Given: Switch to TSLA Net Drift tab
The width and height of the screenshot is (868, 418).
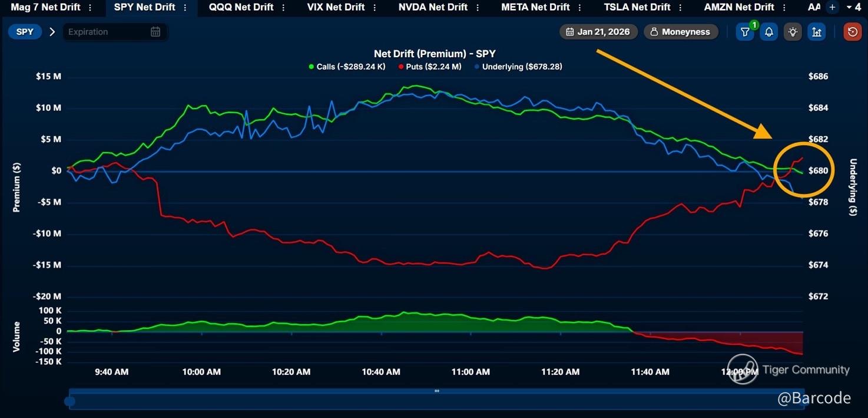Looking at the screenshot, I should pyautogui.click(x=637, y=7).
